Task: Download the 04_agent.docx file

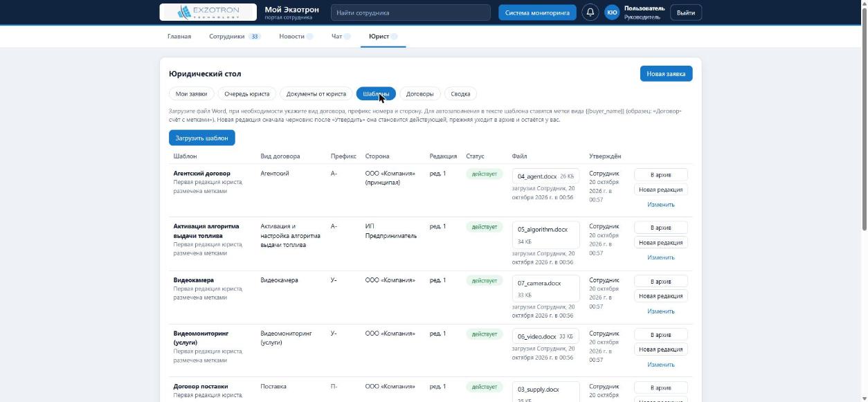Action: [546, 176]
